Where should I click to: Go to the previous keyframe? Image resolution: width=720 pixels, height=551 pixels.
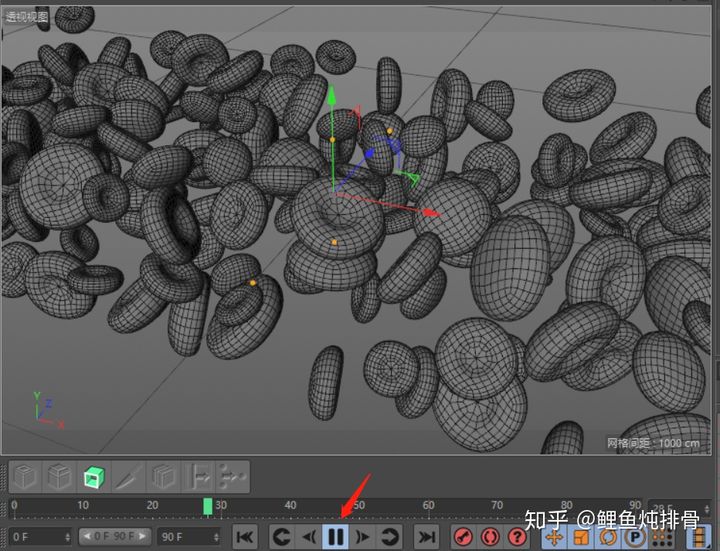(x=282, y=537)
